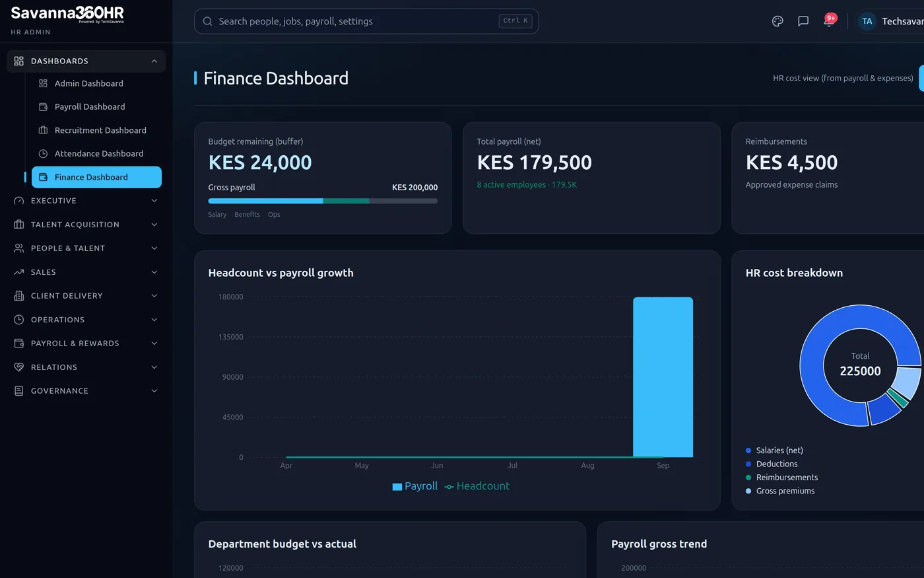Collapse the Dashboards section chevron

(x=154, y=61)
